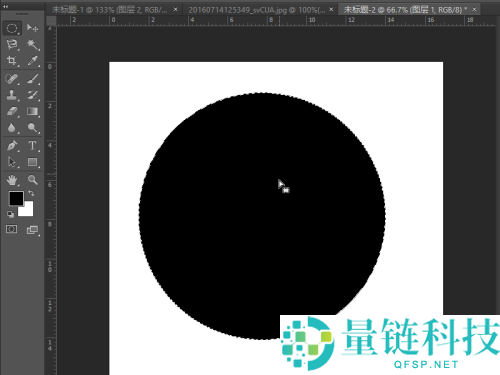Click the ruler origin corner box

pos(51,21)
